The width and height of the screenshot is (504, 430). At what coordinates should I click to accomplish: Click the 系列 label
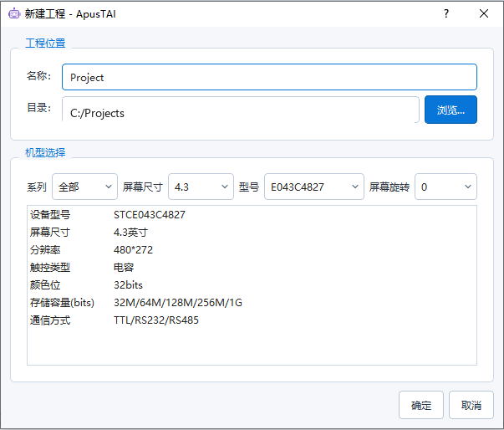[36, 187]
